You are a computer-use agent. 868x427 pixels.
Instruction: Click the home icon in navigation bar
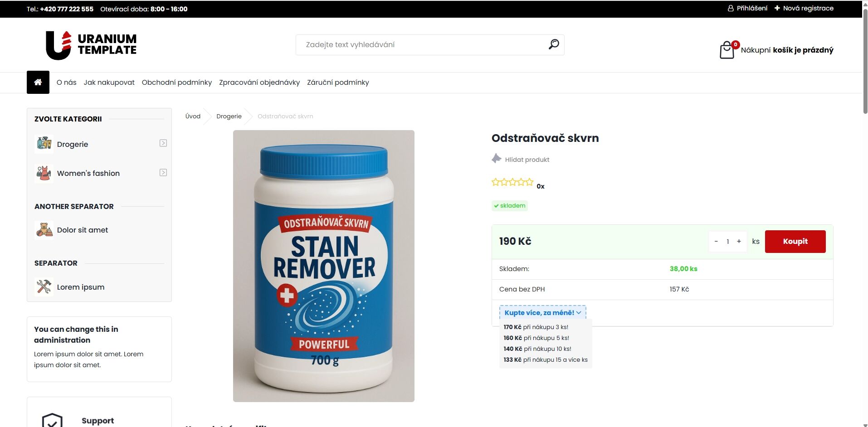(38, 82)
